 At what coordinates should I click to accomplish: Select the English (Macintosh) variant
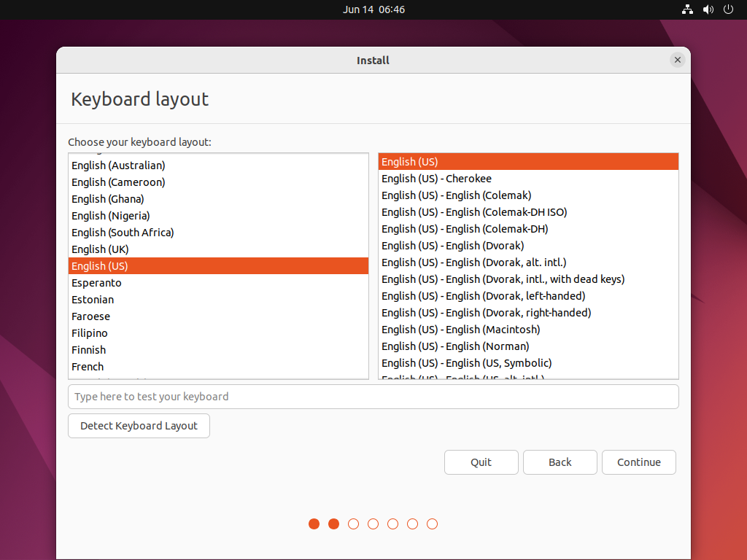pyautogui.click(x=460, y=330)
